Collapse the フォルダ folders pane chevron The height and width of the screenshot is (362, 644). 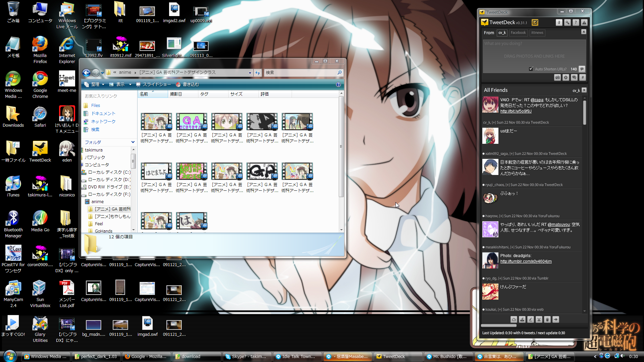click(133, 142)
